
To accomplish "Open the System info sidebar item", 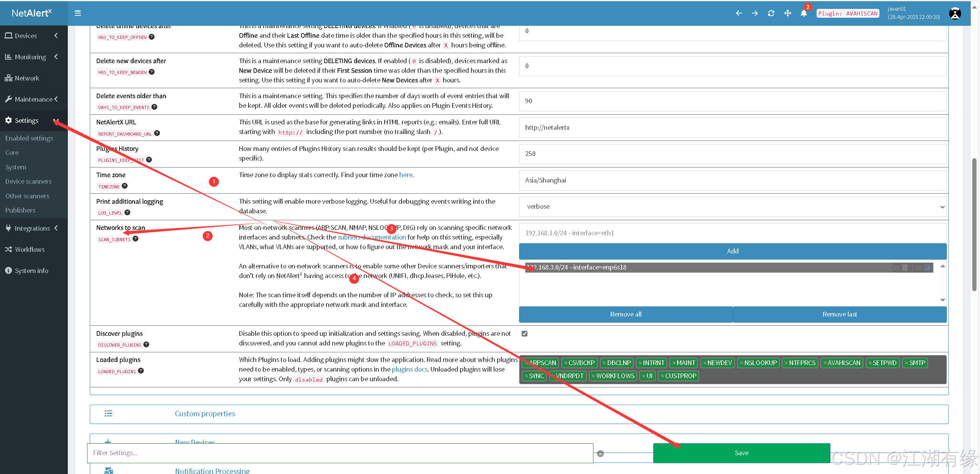I will click(34, 271).
